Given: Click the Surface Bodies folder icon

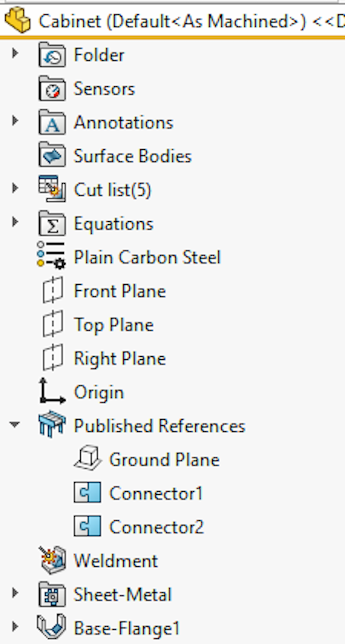Looking at the screenshot, I should pos(52,156).
